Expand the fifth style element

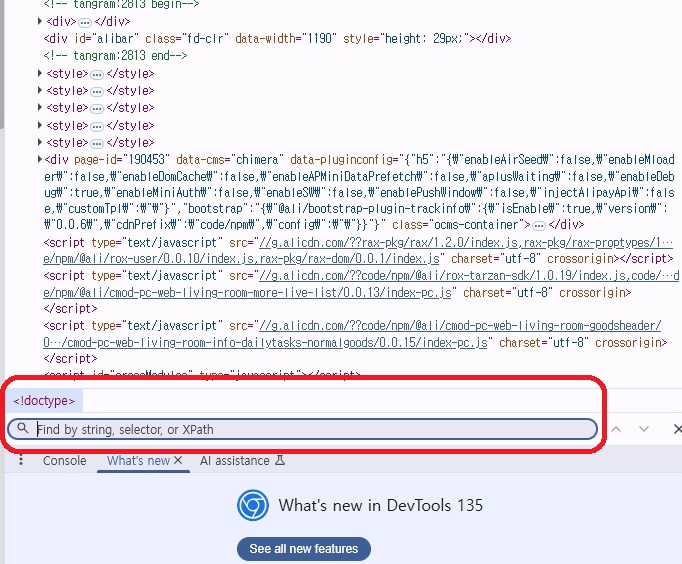(x=40, y=142)
